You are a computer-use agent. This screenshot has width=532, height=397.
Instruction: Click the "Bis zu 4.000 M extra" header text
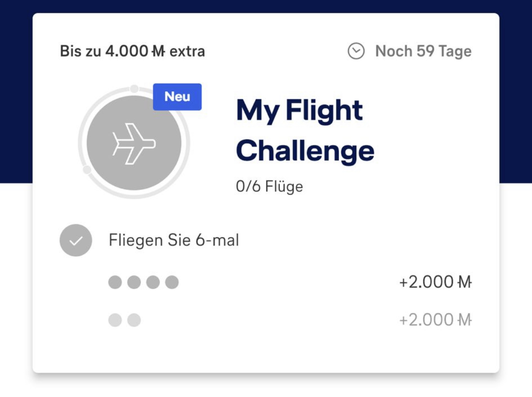click(x=132, y=51)
